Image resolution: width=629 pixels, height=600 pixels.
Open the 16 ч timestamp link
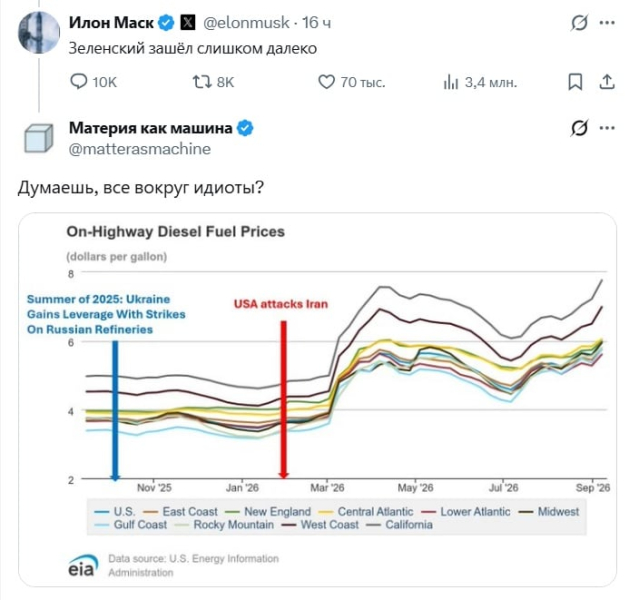[x=317, y=23]
